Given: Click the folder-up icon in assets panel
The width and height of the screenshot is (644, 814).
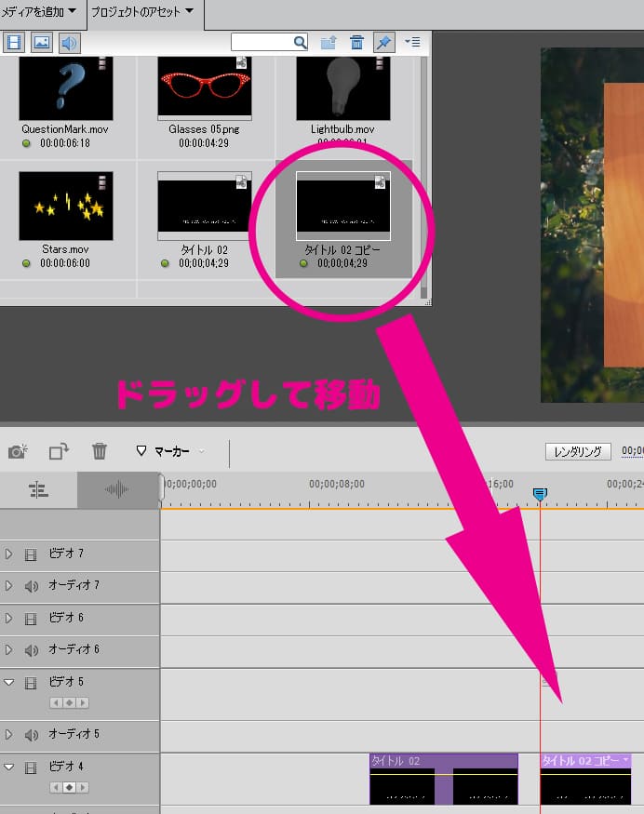Looking at the screenshot, I should pyautogui.click(x=329, y=43).
